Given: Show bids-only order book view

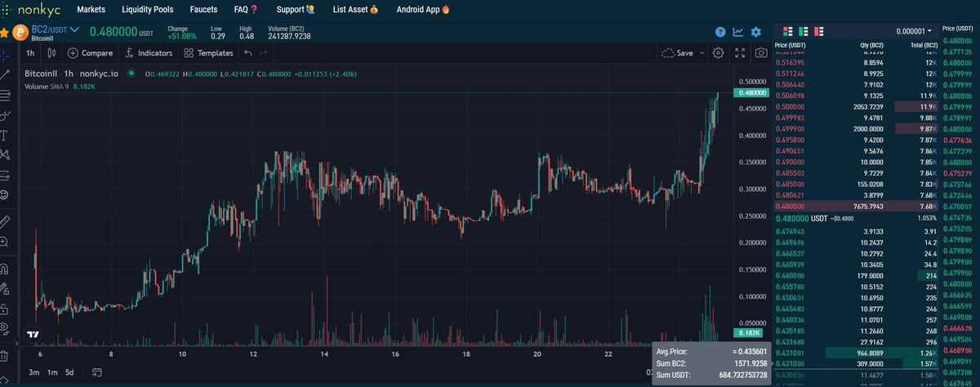Looking at the screenshot, I should [804, 31].
